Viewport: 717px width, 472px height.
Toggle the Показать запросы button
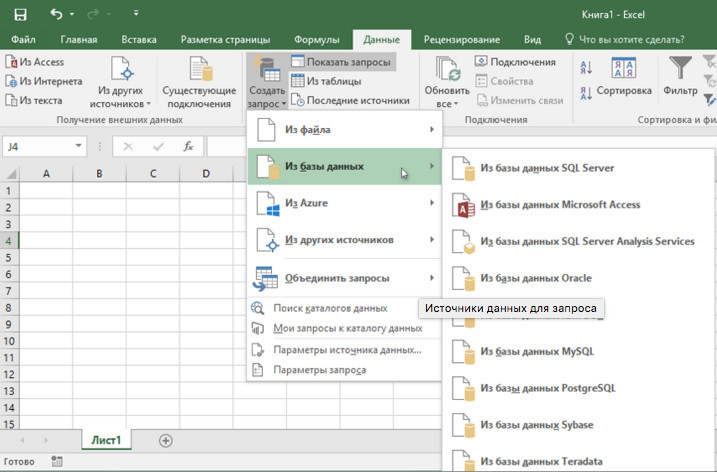(x=342, y=62)
